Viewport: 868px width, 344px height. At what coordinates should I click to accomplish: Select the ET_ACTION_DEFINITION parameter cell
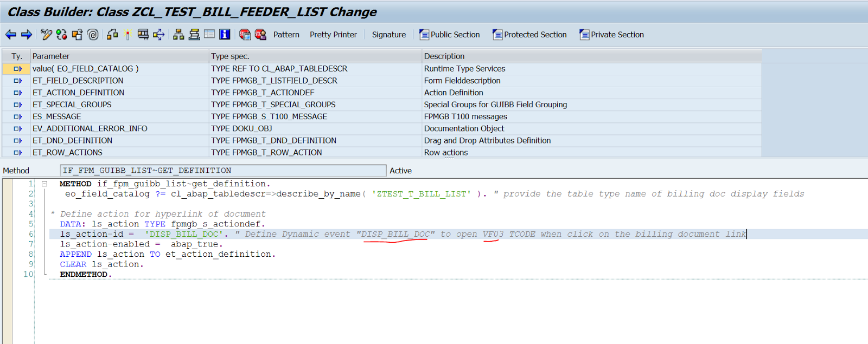[x=120, y=93]
